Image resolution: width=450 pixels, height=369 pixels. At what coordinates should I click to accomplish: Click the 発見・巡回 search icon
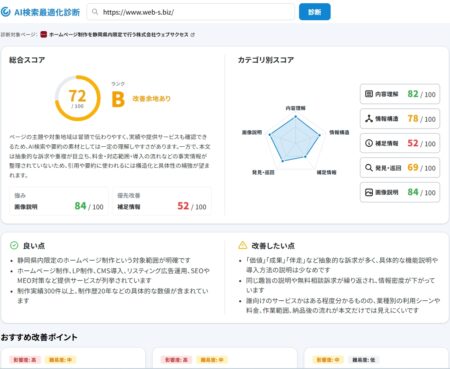(369, 168)
